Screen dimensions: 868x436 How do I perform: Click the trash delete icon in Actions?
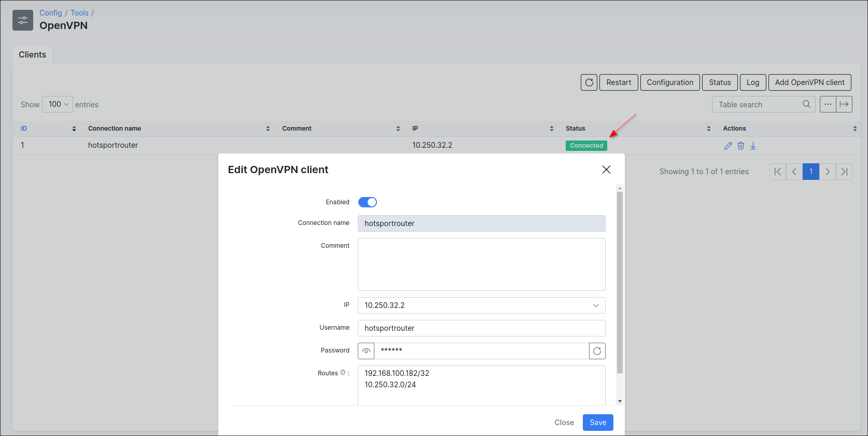pyautogui.click(x=740, y=146)
